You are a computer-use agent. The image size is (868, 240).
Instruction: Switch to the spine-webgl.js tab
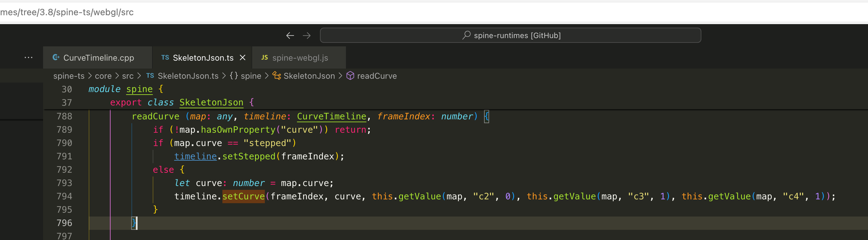(300, 58)
